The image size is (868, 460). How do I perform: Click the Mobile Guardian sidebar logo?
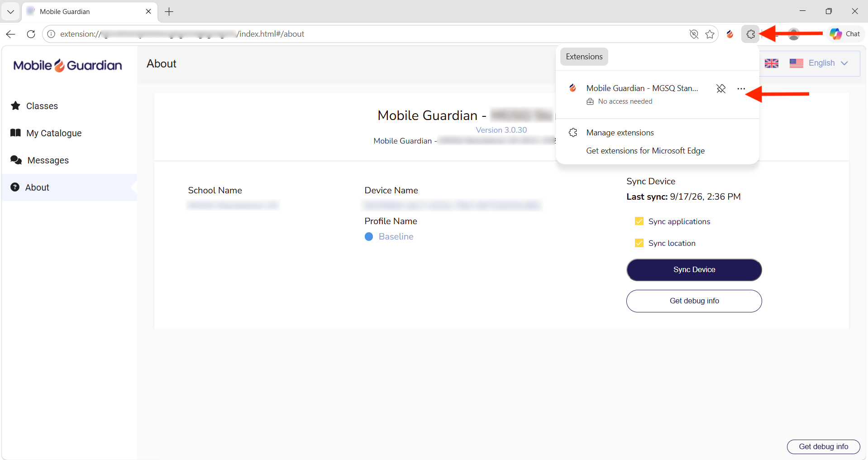pos(68,66)
